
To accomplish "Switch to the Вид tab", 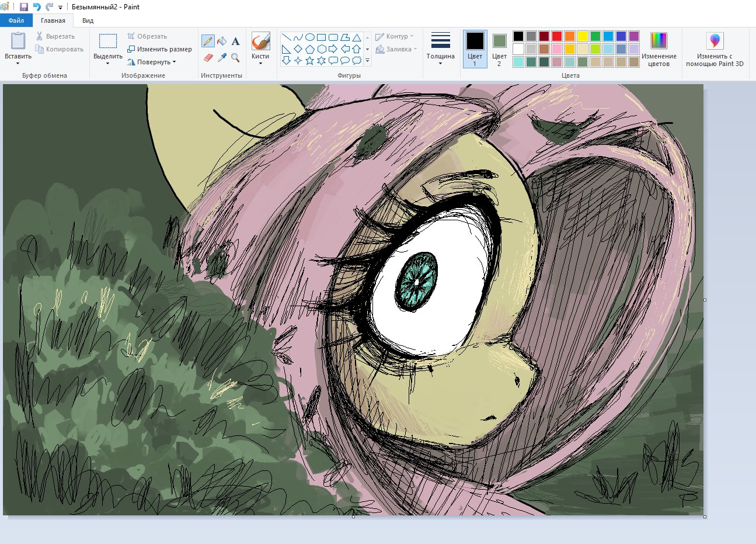I will tap(88, 20).
